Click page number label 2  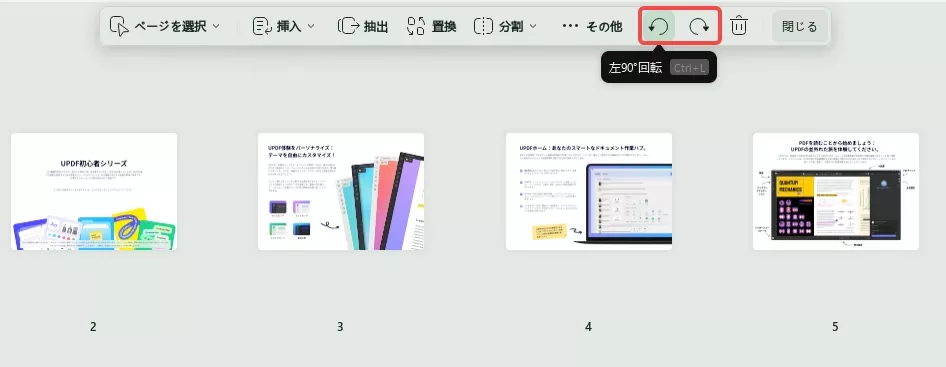(x=93, y=327)
